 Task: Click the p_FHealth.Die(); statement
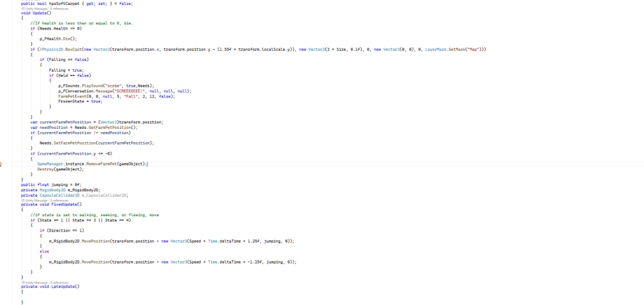tap(58, 38)
